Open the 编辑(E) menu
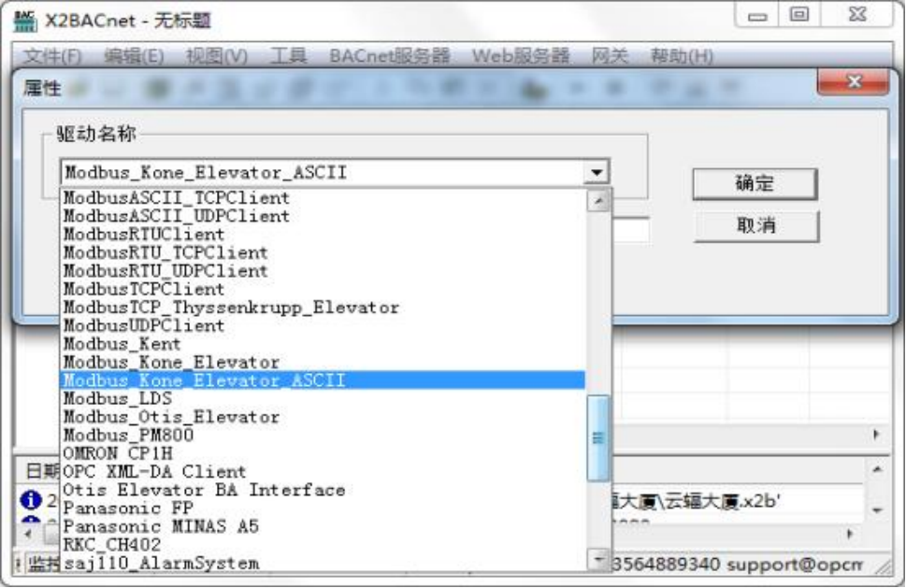 click(x=134, y=56)
